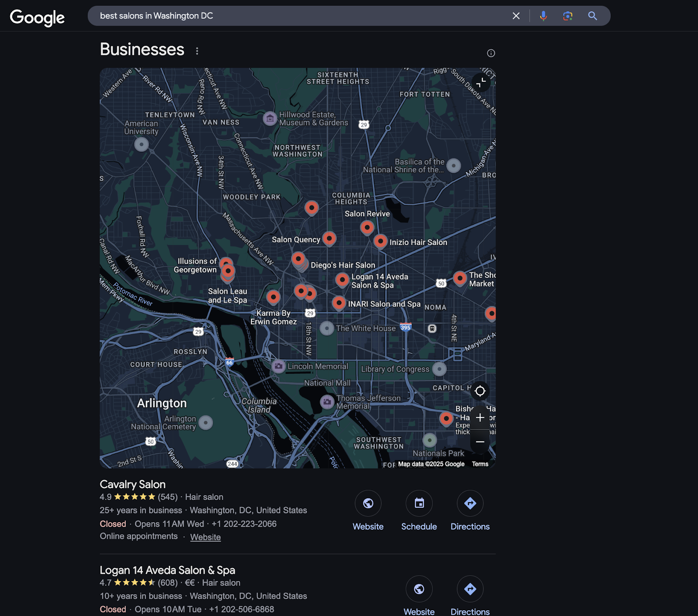
Task: Select INARI Salon and Spa pin
Action: 339,303
